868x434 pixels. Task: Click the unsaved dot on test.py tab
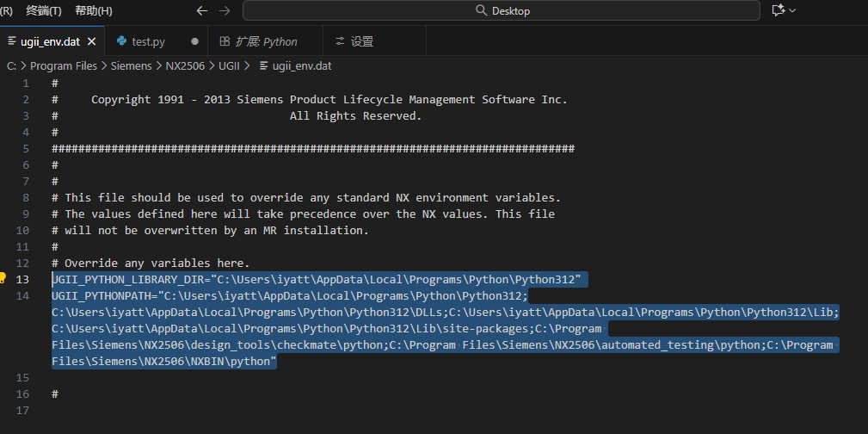point(194,41)
